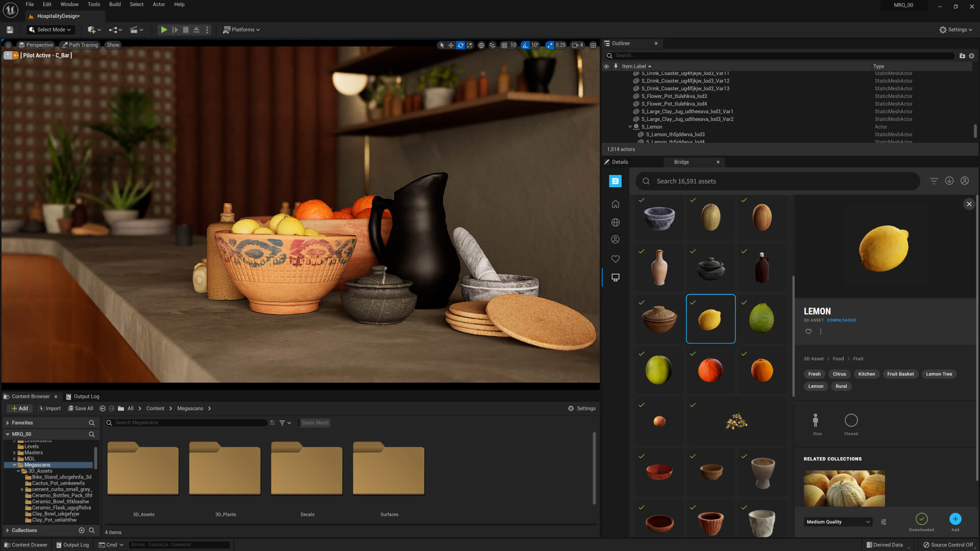Screen dimensions: 980x551
Task: Click the download icon beside Bridge search bar
Action: [x=949, y=181]
